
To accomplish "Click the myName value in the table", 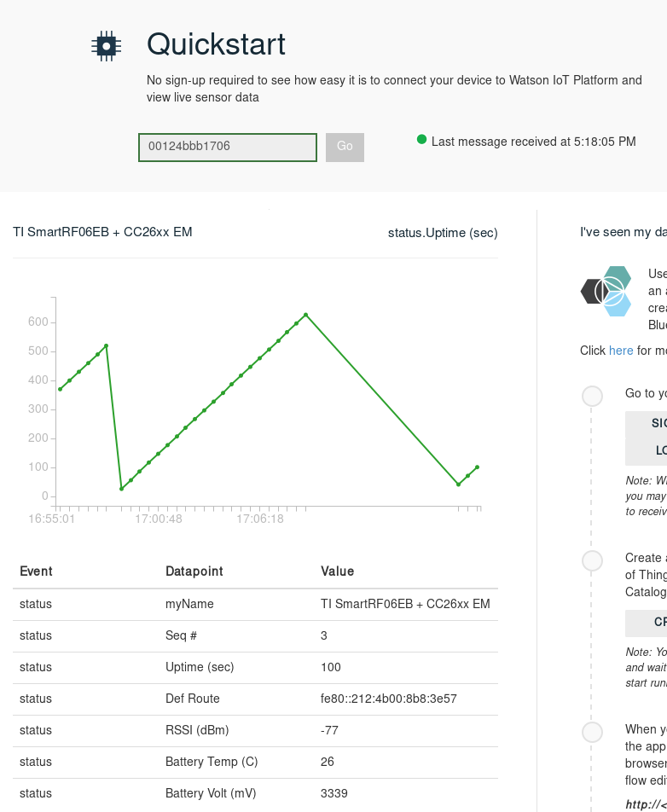I will pyautogui.click(x=405, y=605).
